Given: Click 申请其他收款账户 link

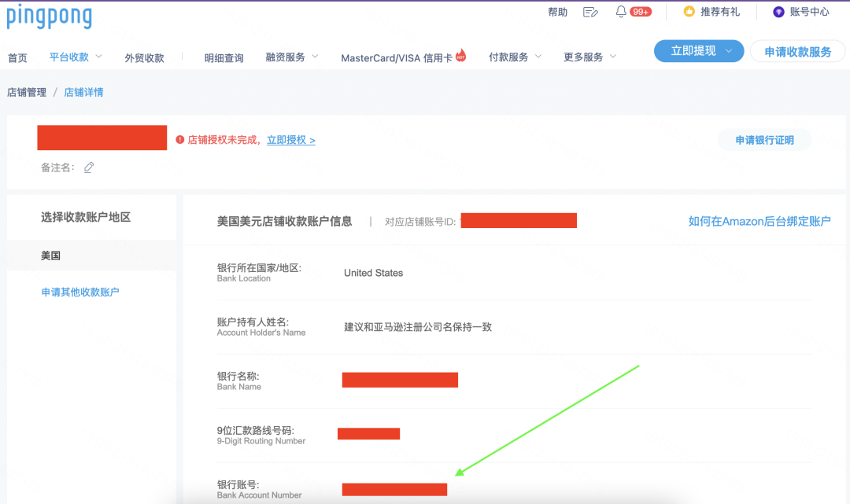Looking at the screenshot, I should (80, 292).
